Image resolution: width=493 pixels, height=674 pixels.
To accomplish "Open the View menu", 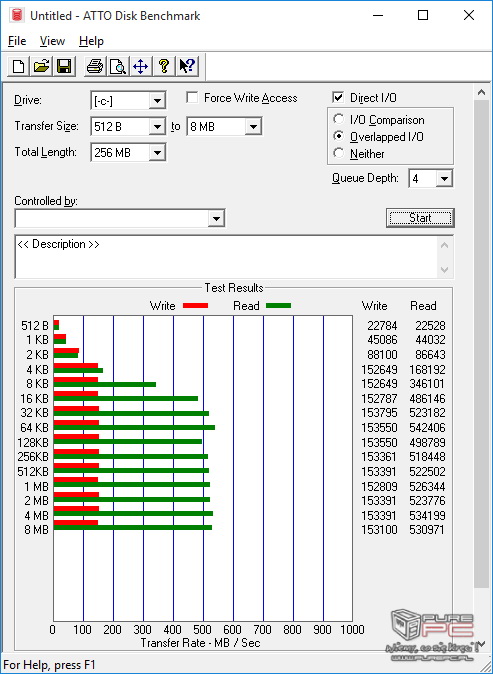I will (52, 41).
